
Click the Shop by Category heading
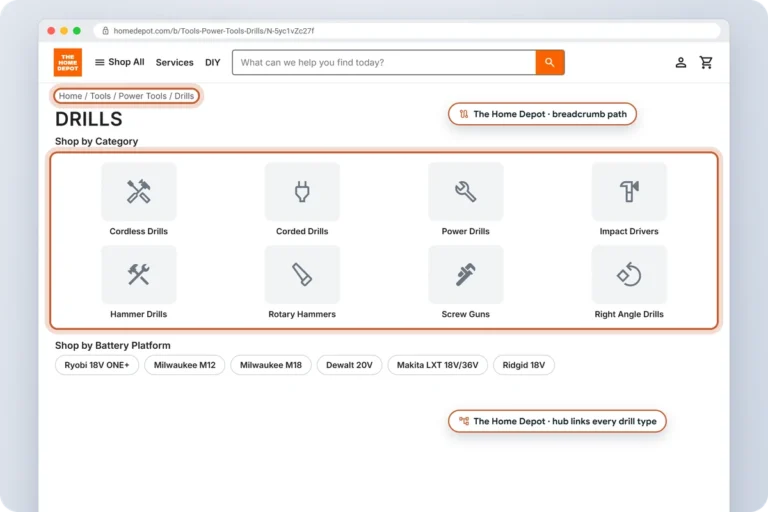pyautogui.click(x=96, y=141)
